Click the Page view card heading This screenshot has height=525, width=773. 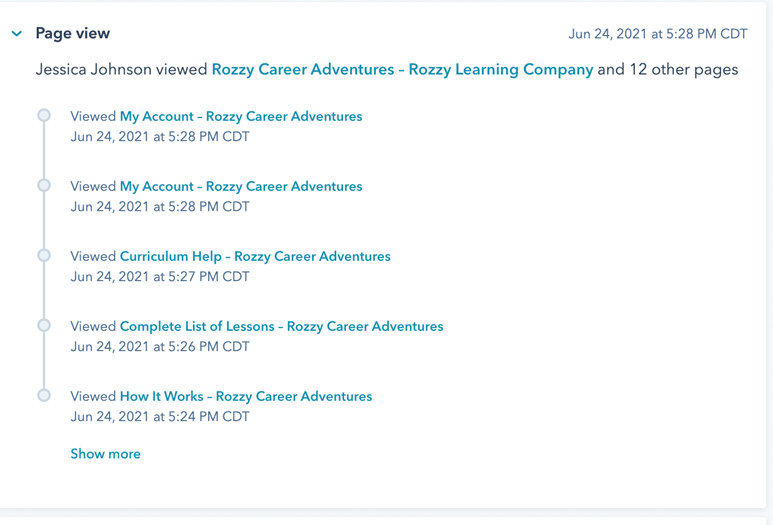pos(72,34)
